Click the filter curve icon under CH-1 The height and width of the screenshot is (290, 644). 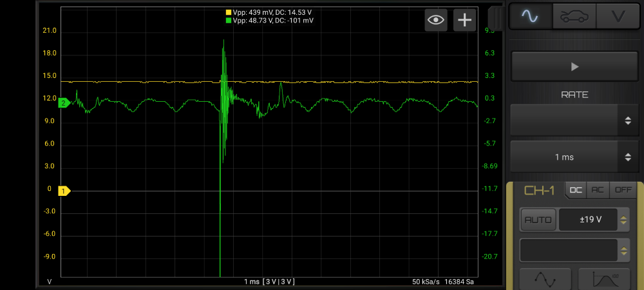tap(603, 279)
